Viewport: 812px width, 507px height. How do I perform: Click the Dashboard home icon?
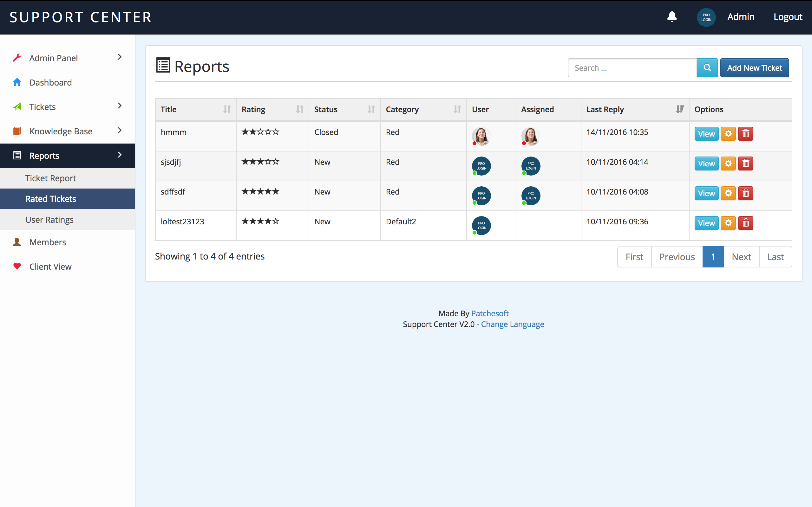(x=17, y=82)
